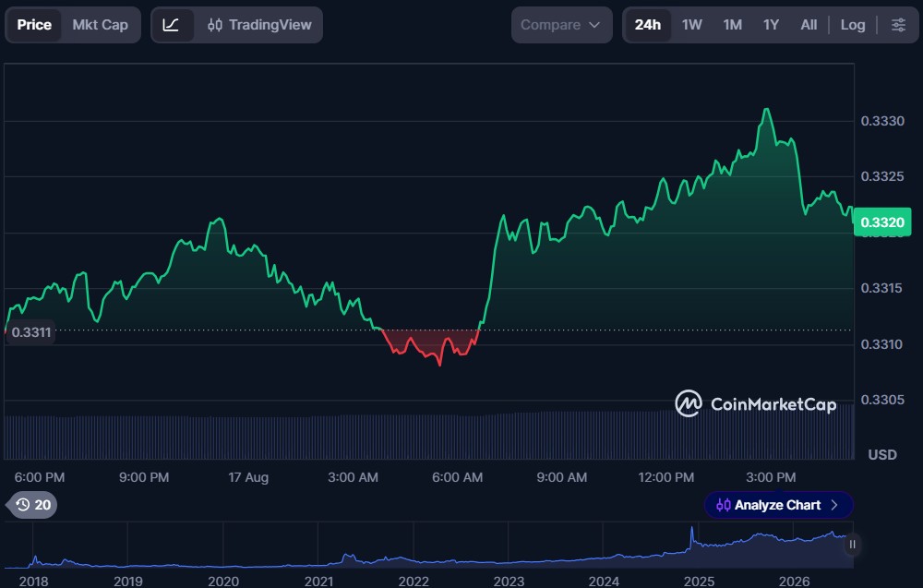Screen dimensions: 923x588
Task: Click the 0.3311 opening price label
Action: click(x=31, y=332)
